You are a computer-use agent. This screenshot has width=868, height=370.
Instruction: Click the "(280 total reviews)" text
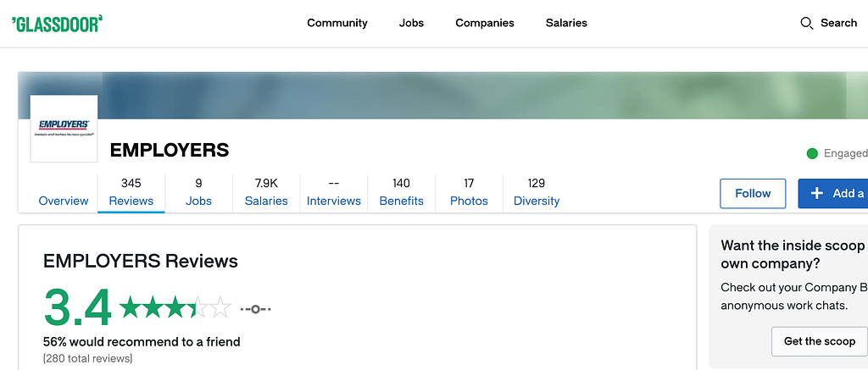88,358
